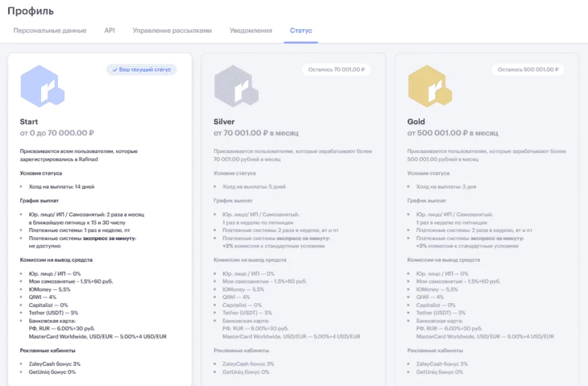Click the Профиль page heading
Image resolution: width=588 pixels, height=386 pixels.
pyautogui.click(x=31, y=10)
